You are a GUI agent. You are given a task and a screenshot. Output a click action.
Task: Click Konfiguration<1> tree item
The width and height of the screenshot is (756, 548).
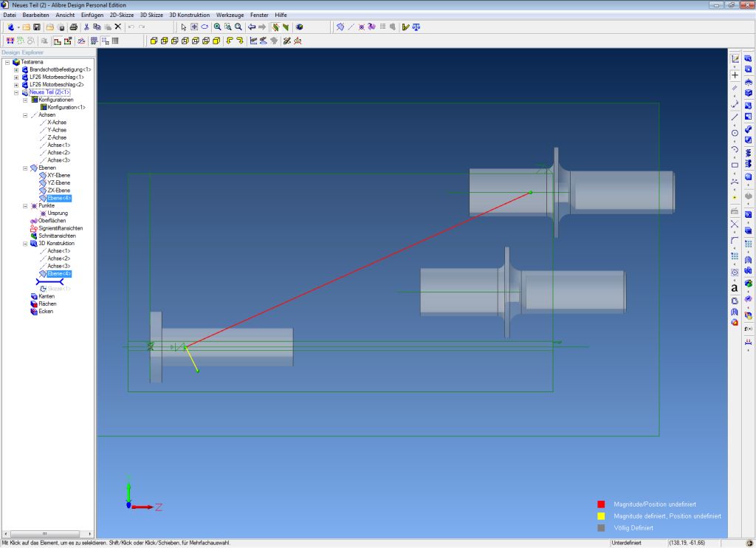point(66,108)
